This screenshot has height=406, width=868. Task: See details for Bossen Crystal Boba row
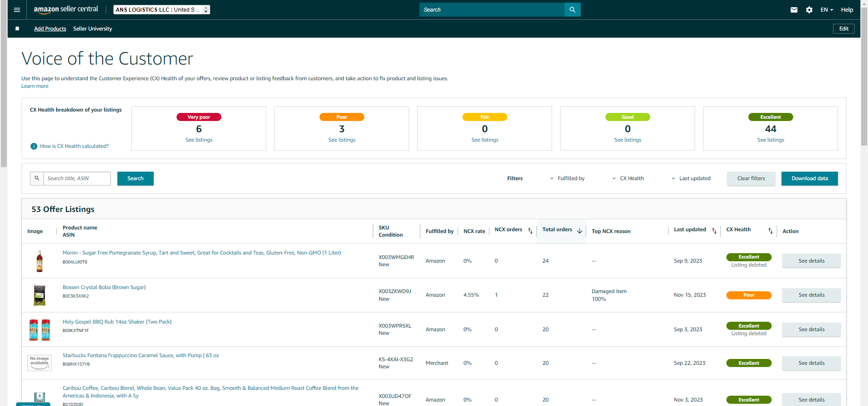pyautogui.click(x=812, y=295)
